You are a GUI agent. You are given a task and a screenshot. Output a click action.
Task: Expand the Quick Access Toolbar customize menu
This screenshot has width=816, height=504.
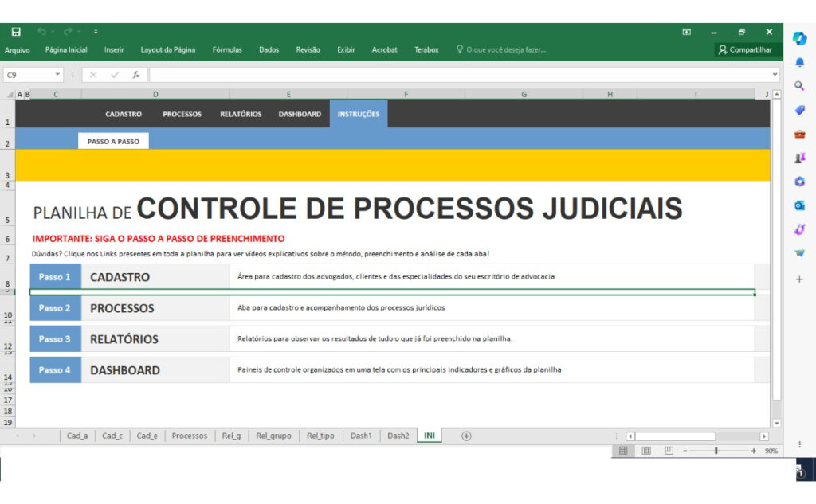[x=96, y=32]
